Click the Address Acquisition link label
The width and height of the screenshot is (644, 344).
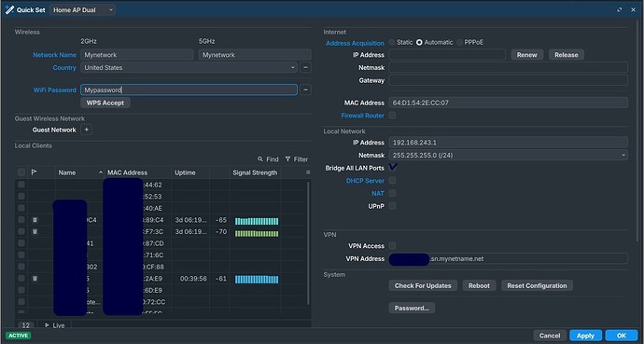point(355,43)
